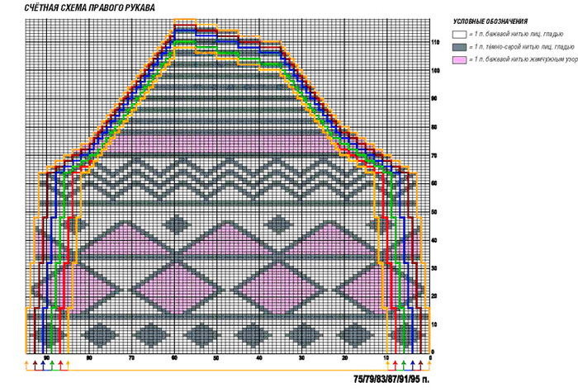The height and width of the screenshot is (392, 578).
Task: Click stitch number 30 on the bottom axis
Action: (x=301, y=357)
